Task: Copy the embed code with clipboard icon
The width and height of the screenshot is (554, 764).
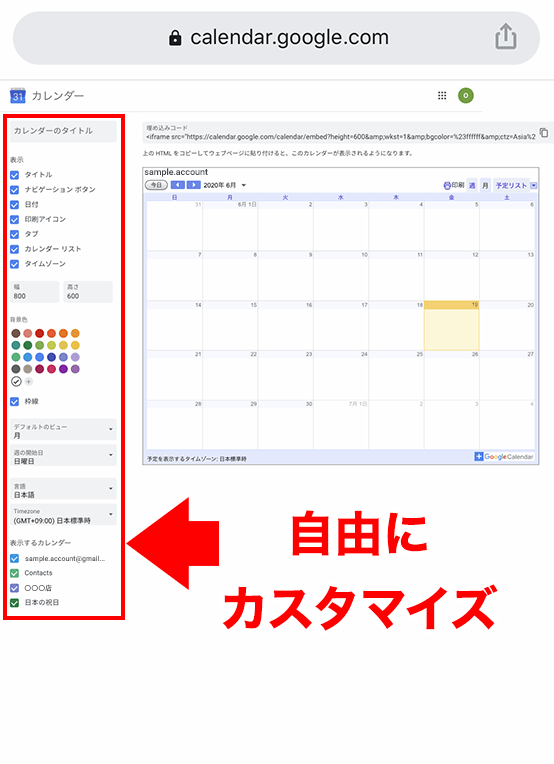Action: point(544,133)
